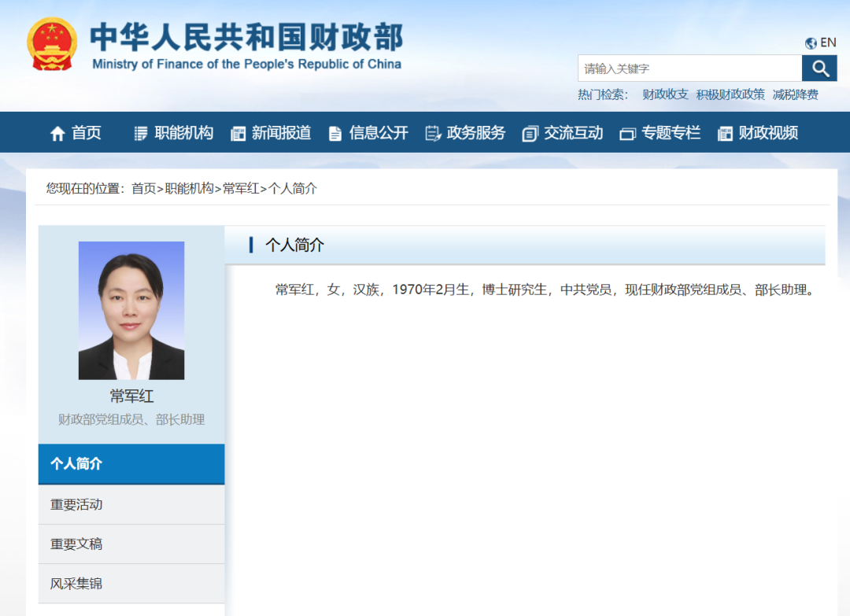Click the magnifying glass search button
The width and height of the screenshot is (850, 616).
point(819,68)
